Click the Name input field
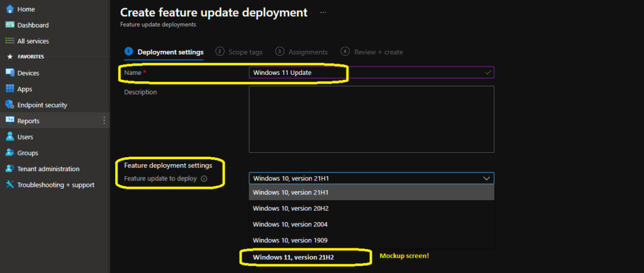Viewport: 644px width, 273px height. point(371,72)
